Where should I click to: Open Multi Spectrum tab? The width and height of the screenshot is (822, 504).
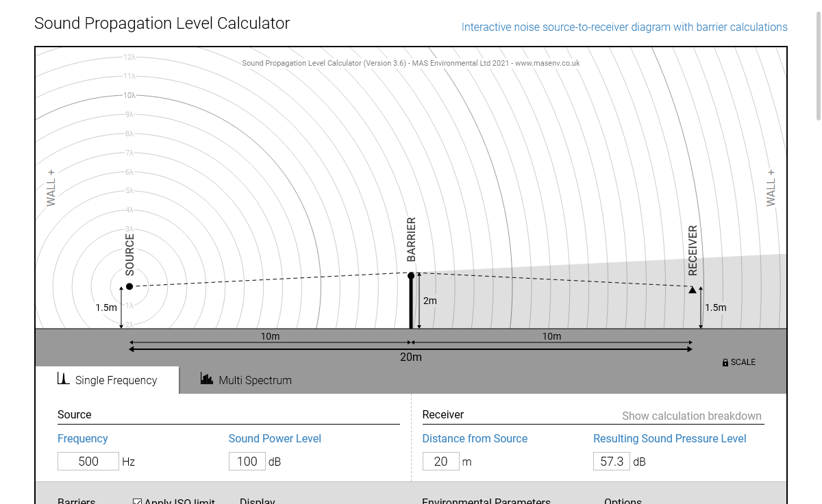pyautogui.click(x=246, y=380)
